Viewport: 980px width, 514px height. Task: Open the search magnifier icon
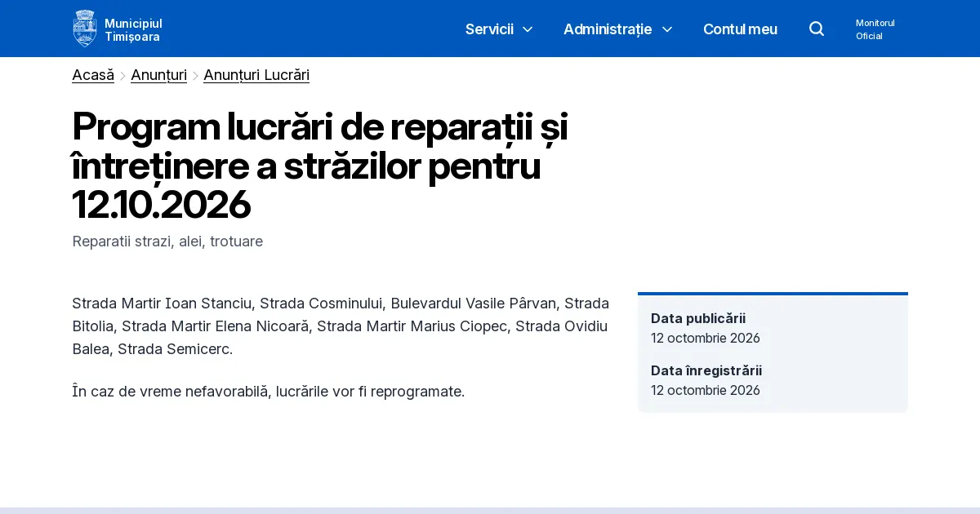click(x=817, y=29)
